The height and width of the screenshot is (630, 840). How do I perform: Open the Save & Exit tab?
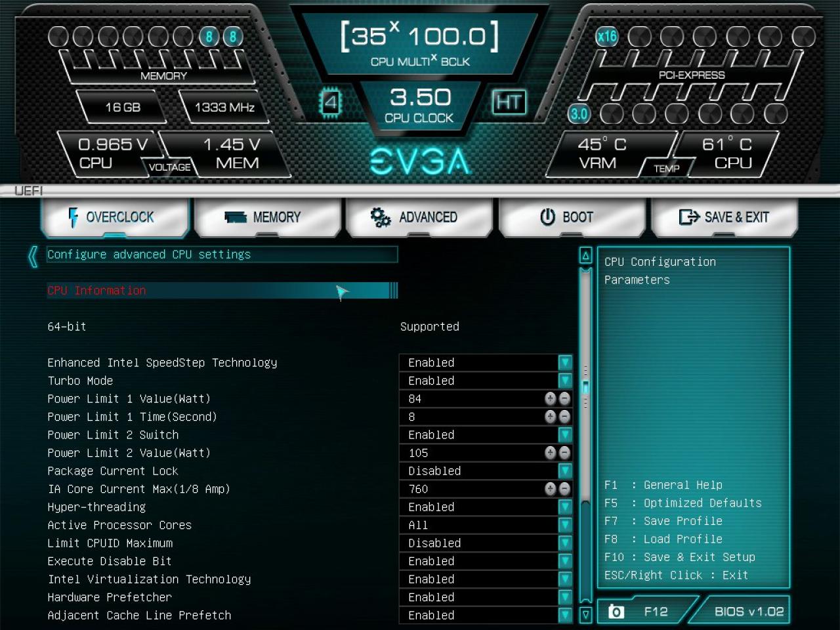click(724, 217)
